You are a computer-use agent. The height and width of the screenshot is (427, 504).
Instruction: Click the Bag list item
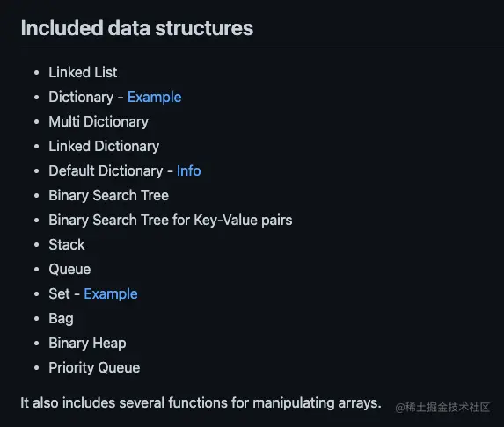61,319
